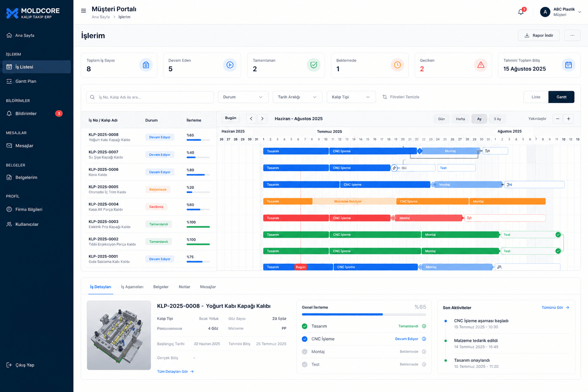The height and width of the screenshot is (392, 588).
Task: Go to next period with right arrow
Action: tap(262, 119)
